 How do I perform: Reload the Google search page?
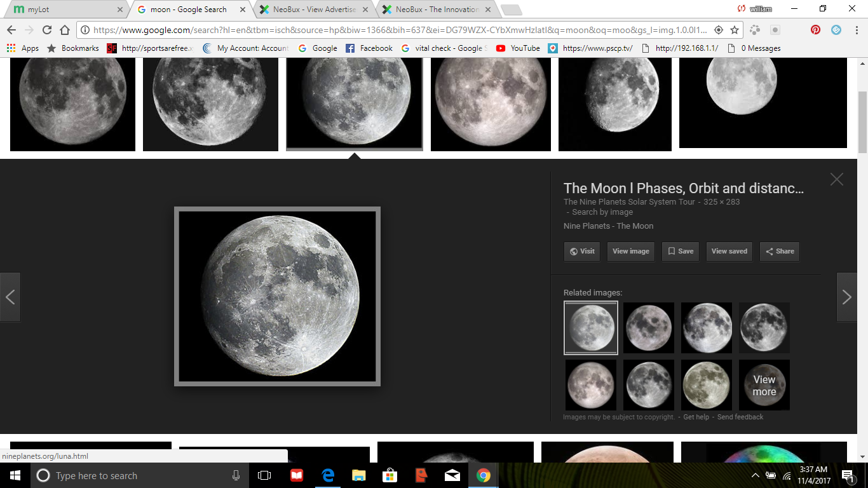coord(46,30)
